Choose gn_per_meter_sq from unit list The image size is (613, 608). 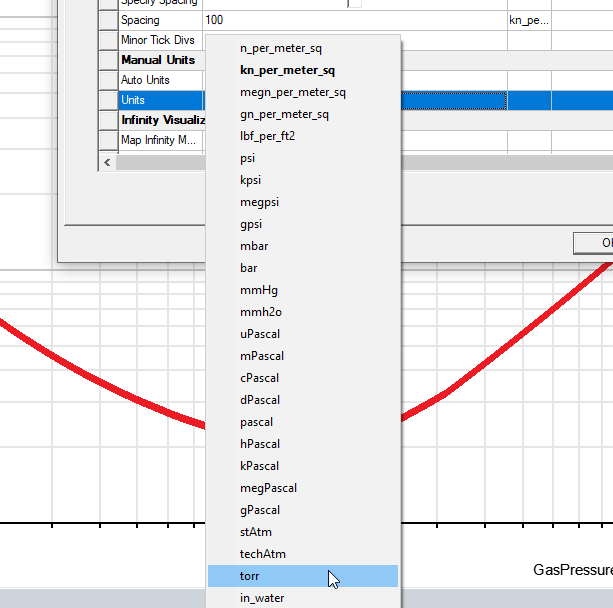click(303, 115)
